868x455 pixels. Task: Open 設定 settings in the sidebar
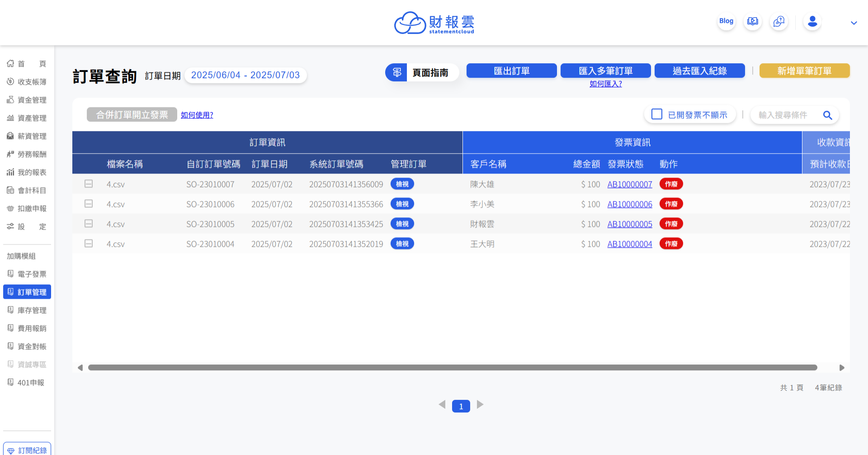[27, 226]
